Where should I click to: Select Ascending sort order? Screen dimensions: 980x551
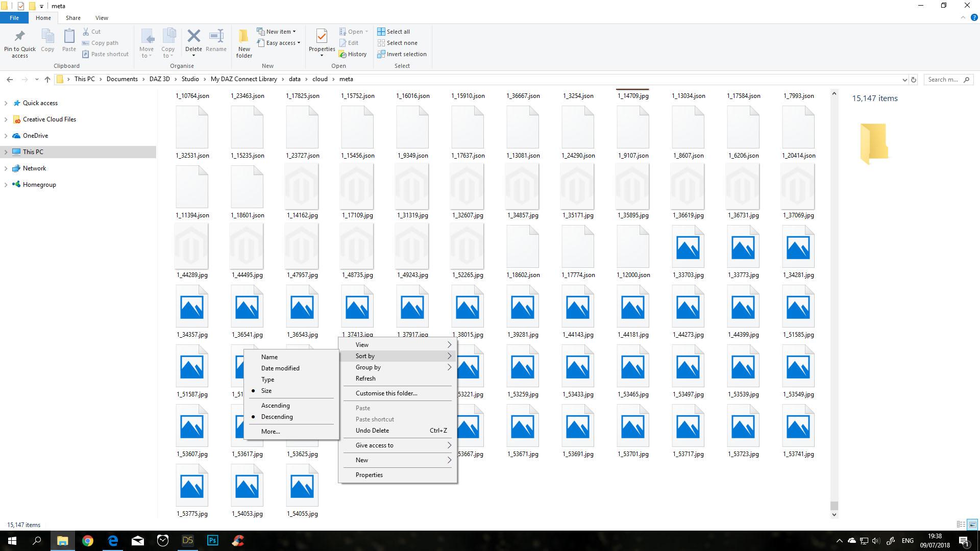click(x=275, y=406)
